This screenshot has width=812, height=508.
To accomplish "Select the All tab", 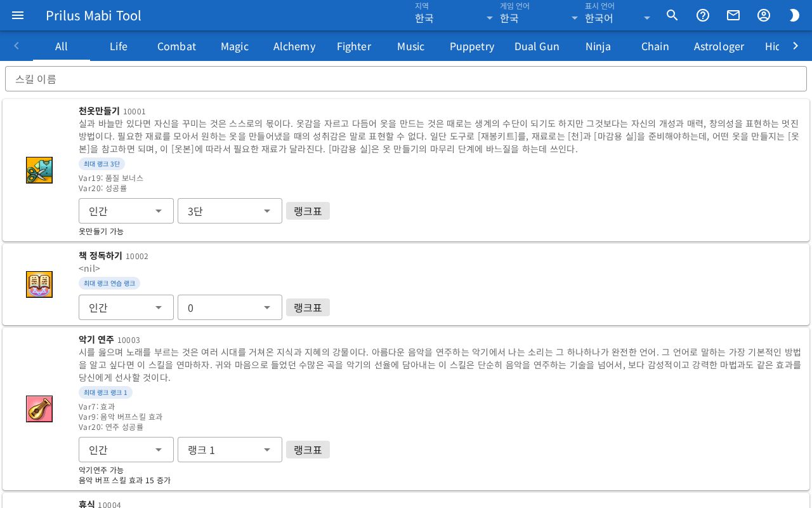I will click(62, 46).
